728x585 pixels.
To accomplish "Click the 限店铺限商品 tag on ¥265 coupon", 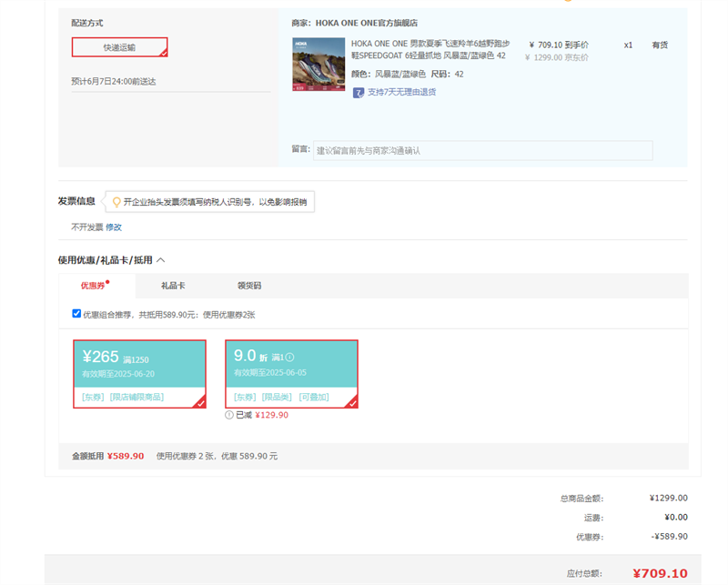I will pos(136,398).
